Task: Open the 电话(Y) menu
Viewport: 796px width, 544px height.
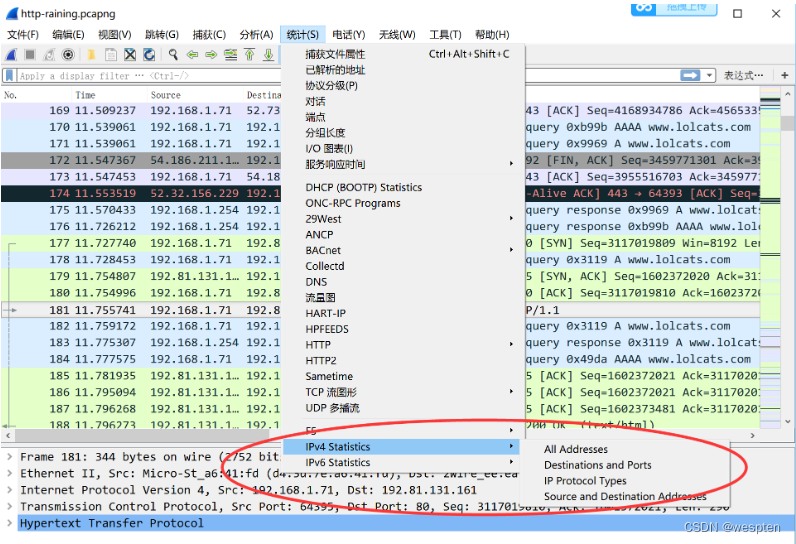Action: 348,35
